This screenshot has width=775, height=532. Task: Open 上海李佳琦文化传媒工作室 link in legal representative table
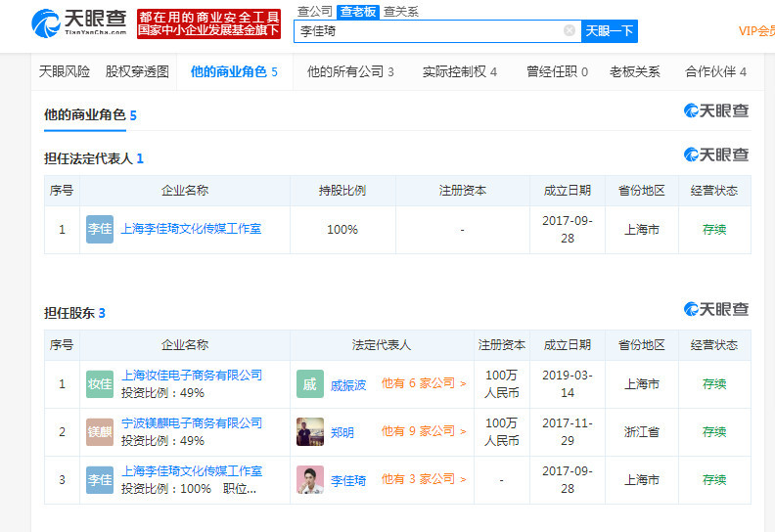tap(191, 229)
